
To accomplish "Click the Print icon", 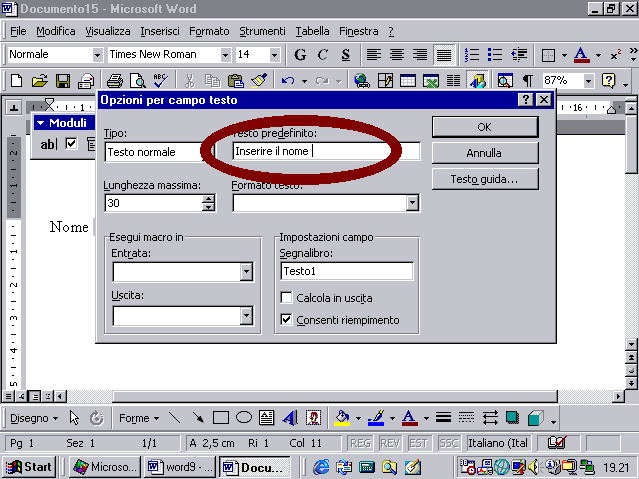I will [115, 81].
